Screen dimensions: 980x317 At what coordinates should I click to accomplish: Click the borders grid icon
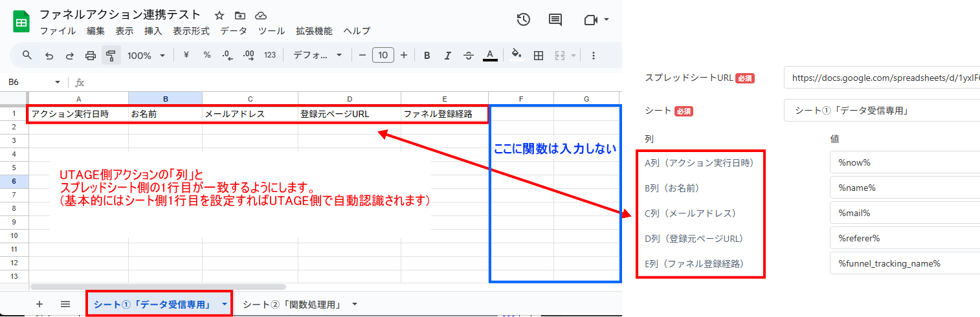538,56
